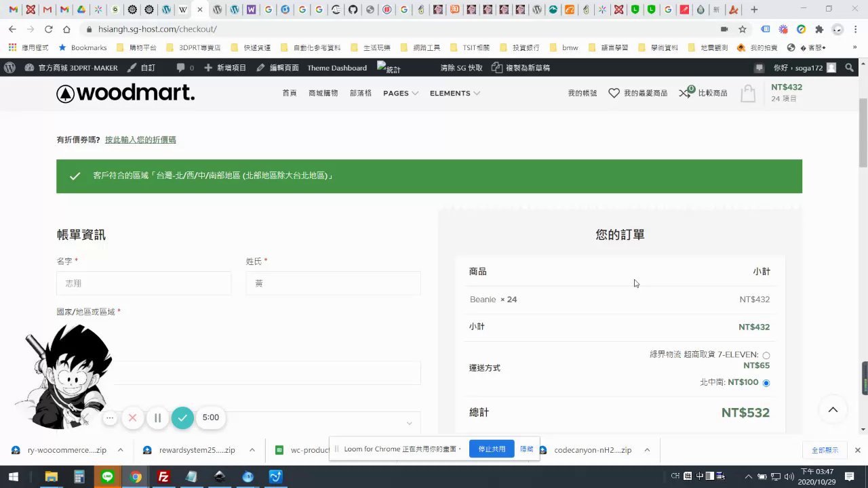The width and height of the screenshot is (868, 488).
Task: Reload the checkout page
Action: coord(48,29)
